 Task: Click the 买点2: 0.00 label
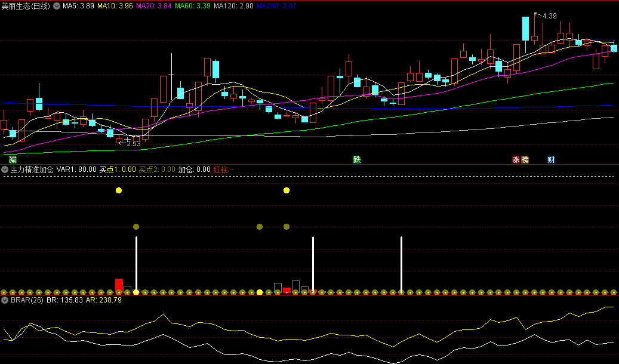(157, 169)
